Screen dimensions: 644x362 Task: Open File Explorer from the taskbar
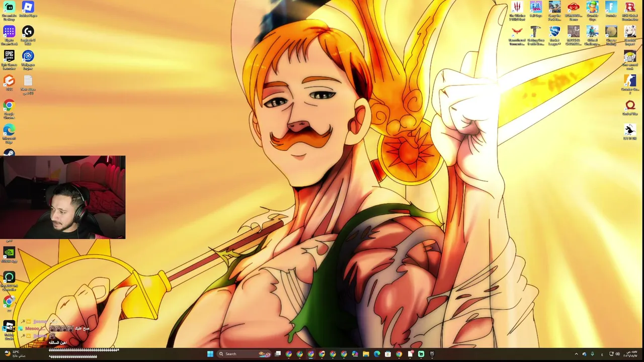[x=366, y=354]
